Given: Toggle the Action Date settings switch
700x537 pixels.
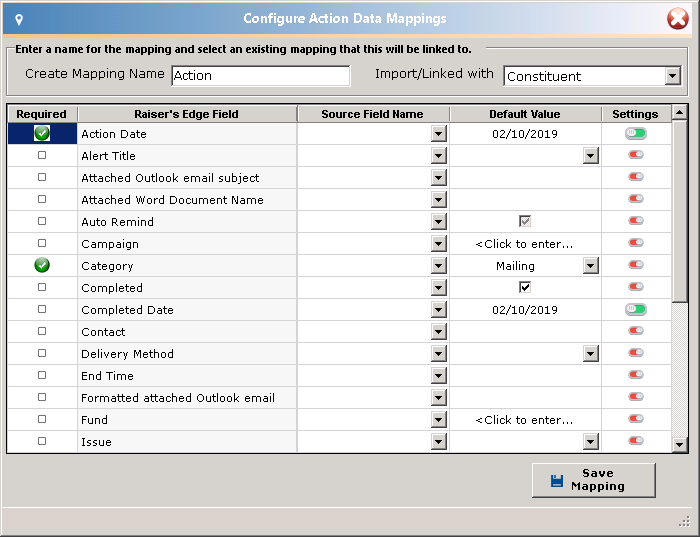Looking at the screenshot, I should pyautogui.click(x=636, y=133).
